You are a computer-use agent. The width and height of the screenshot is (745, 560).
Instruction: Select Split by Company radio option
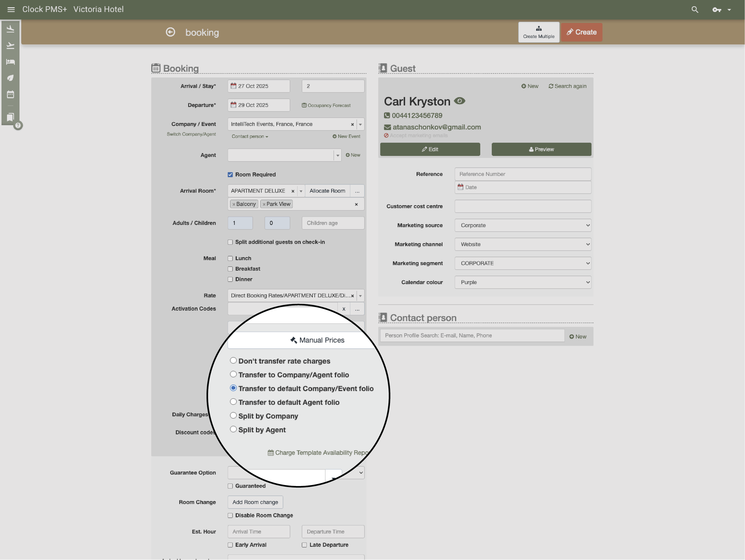(233, 416)
